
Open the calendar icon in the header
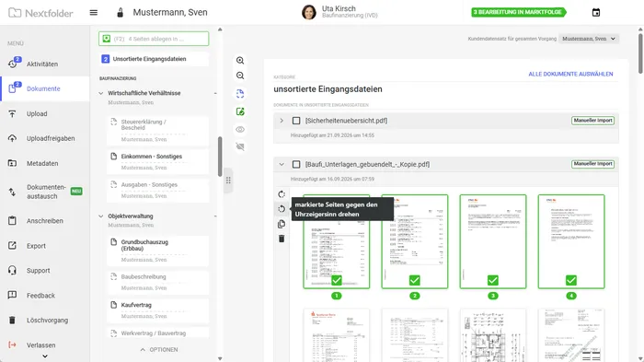[596, 12]
